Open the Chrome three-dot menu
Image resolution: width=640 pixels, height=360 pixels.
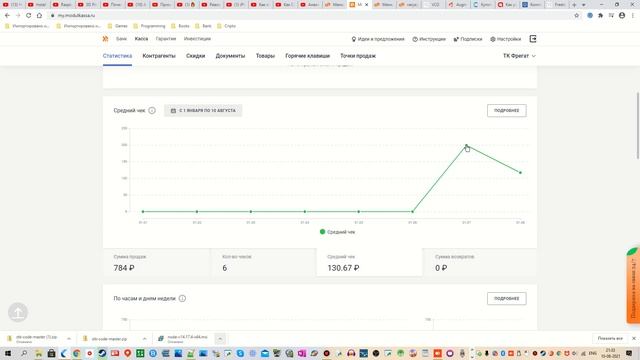coord(633,16)
